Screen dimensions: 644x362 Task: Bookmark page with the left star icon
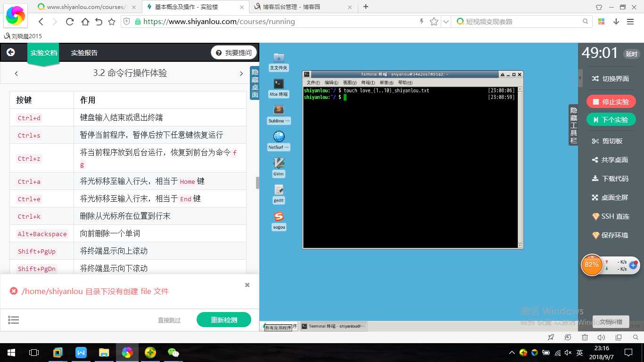pyautogui.click(x=112, y=22)
